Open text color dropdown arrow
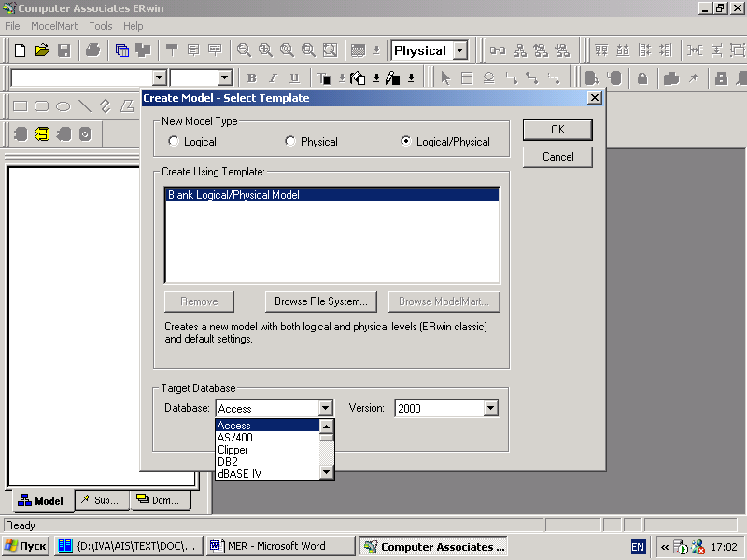 342,78
